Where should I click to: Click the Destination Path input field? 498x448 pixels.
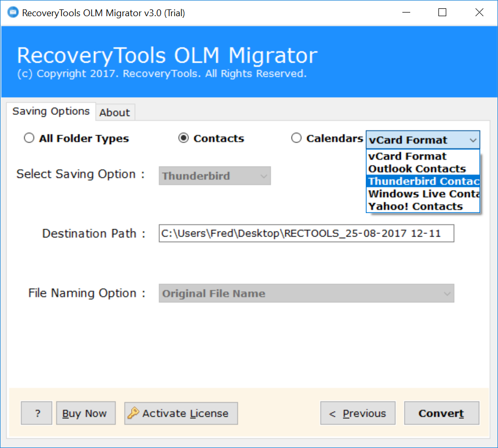(x=307, y=233)
